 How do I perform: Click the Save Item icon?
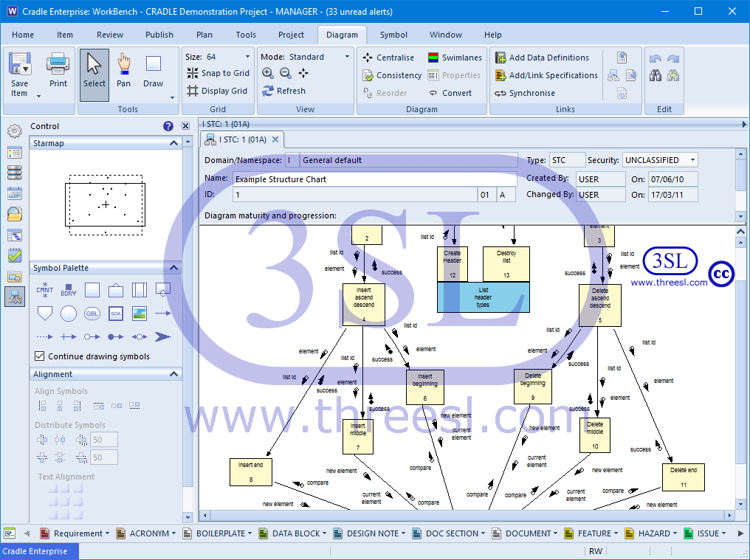pyautogui.click(x=20, y=64)
